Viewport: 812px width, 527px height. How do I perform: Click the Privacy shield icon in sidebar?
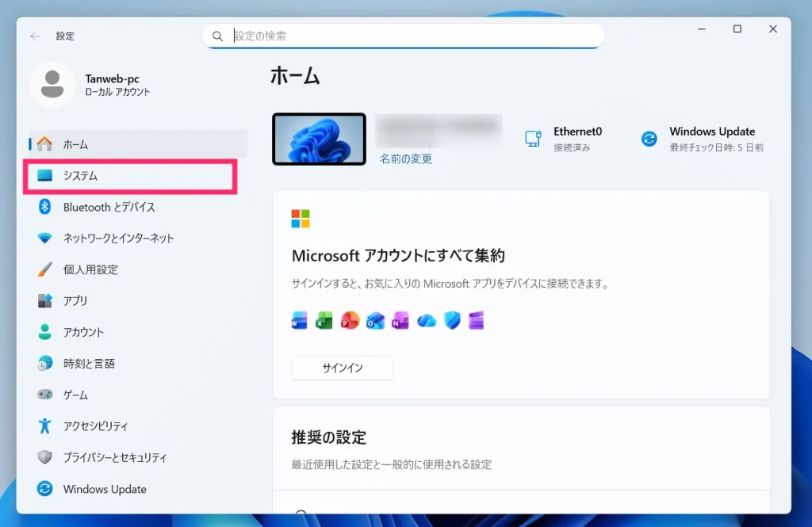[44, 457]
